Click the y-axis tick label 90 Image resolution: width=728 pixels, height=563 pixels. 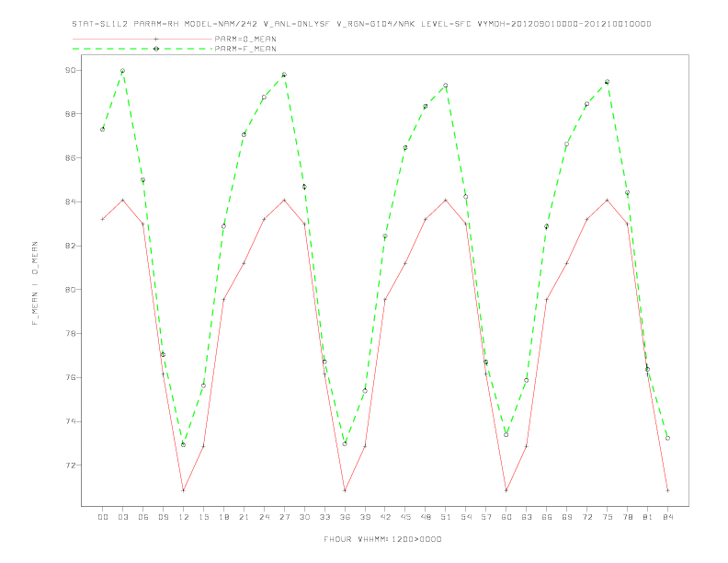coord(70,70)
